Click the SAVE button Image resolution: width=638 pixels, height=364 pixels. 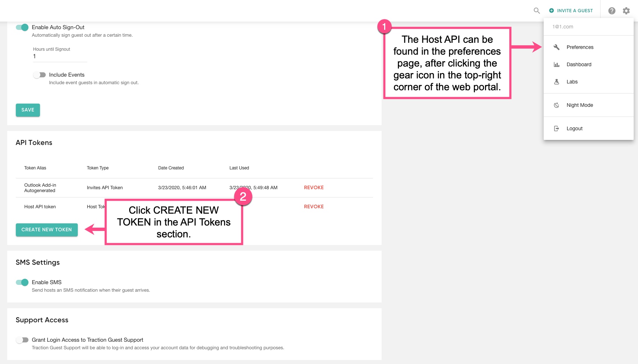(27, 110)
